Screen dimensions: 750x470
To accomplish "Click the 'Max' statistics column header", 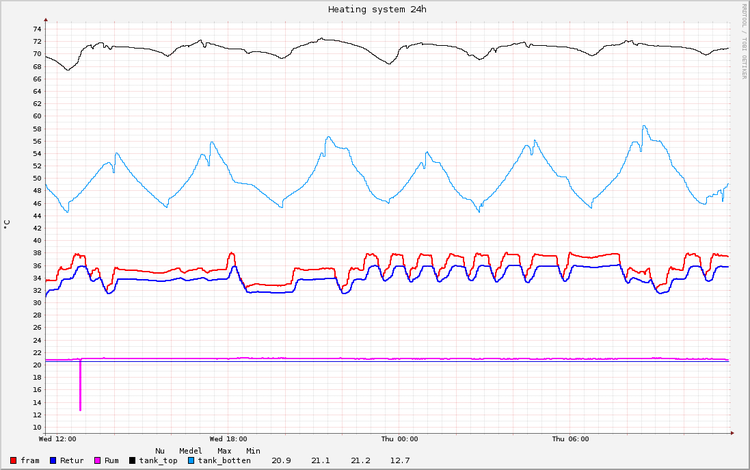I will (x=225, y=450).
